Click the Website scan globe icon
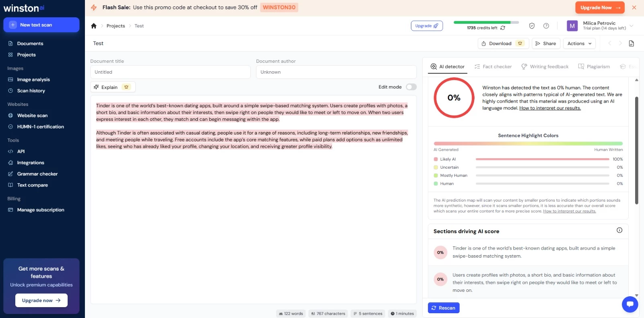 [x=10, y=116]
